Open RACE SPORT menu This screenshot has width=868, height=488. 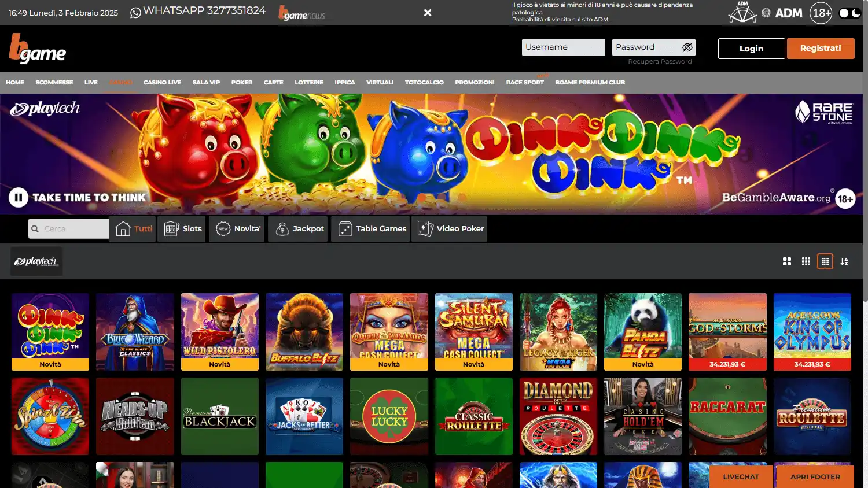[525, 82]
